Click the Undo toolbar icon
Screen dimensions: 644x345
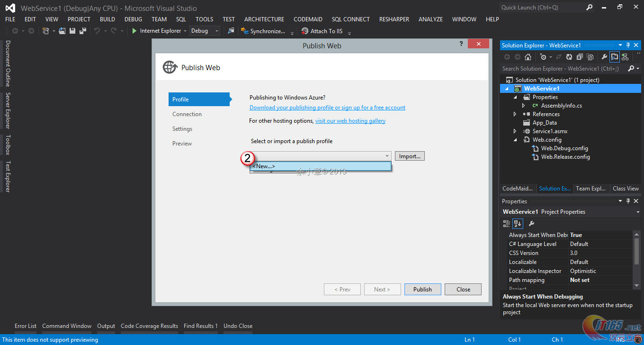point(97,31)
